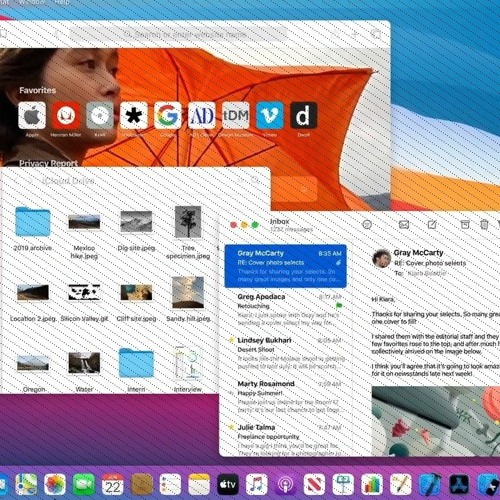This screenshot has height=500, width=500.
Task: Launch Numbers from the Dock
Action: pos(372,484)
